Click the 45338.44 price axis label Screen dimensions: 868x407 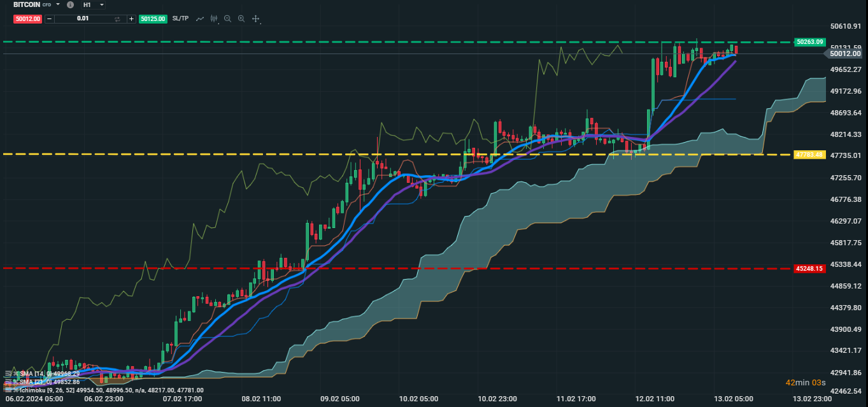[846, 264]
